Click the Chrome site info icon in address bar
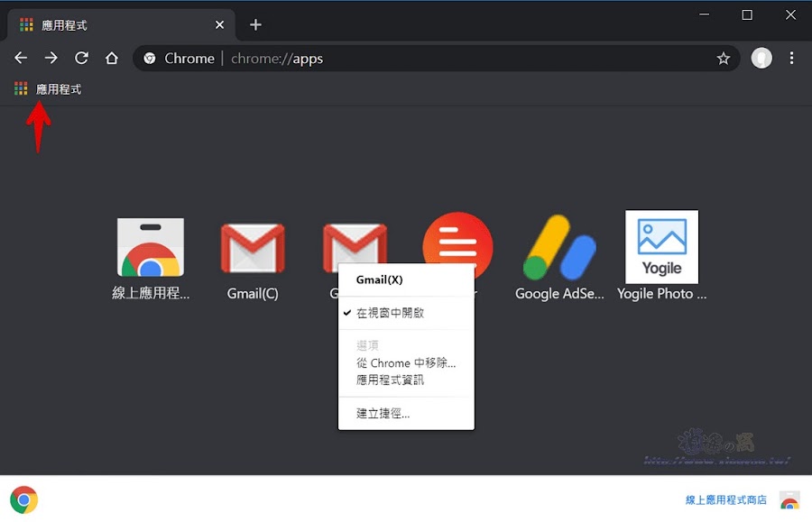The width and height of the screenshot is (812, 522). tap(150, 59)
